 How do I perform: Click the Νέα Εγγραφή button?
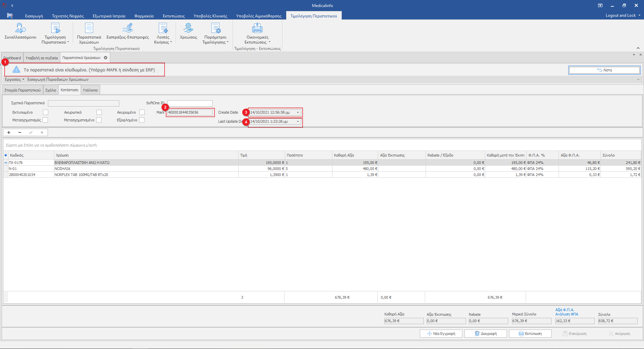[441, 334]
